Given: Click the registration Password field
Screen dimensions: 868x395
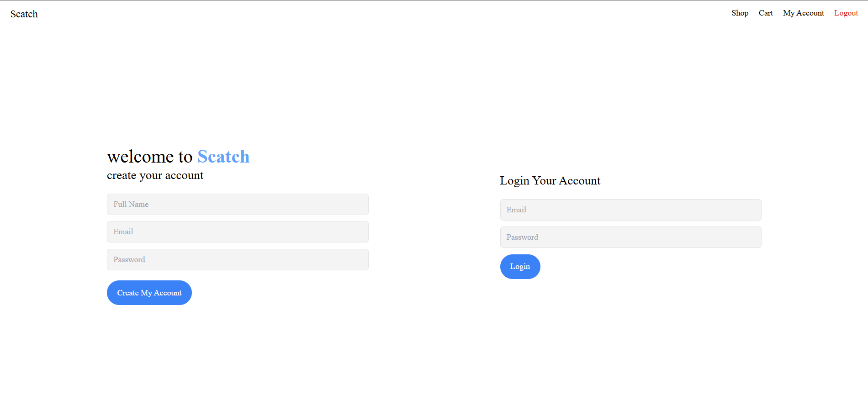Looking at the screenshot, I should 238,259.
